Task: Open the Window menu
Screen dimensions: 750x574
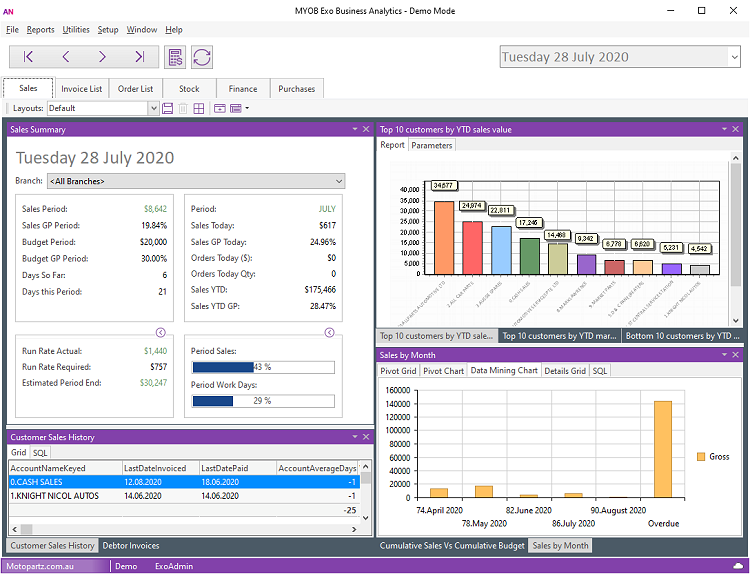Action: [142, 30]
